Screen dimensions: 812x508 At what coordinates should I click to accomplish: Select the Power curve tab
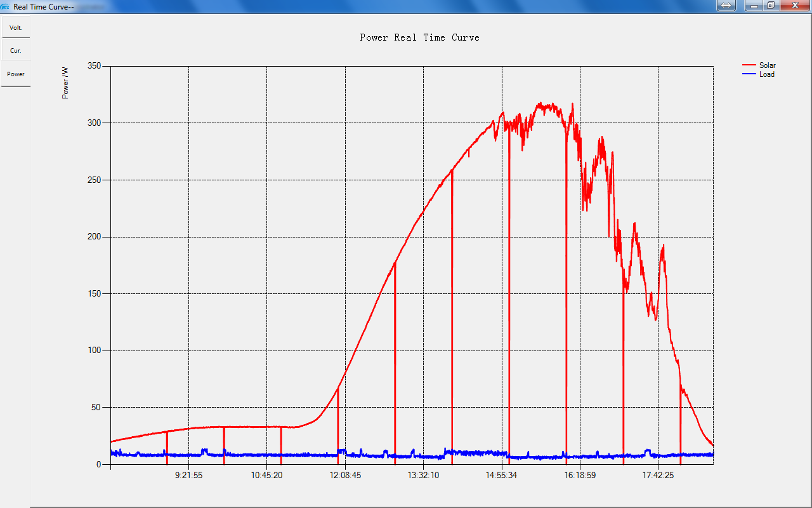[x=15, y=74]
